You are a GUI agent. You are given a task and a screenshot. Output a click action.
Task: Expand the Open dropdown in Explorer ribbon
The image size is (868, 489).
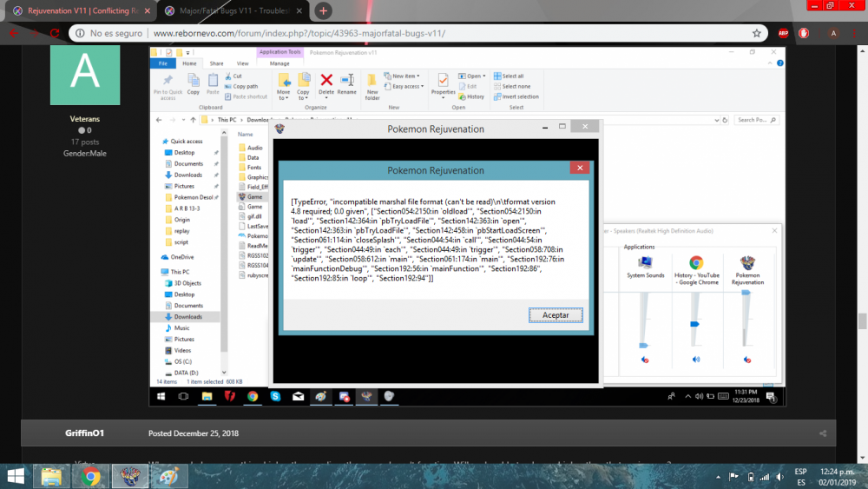click(x=472, y=76)
